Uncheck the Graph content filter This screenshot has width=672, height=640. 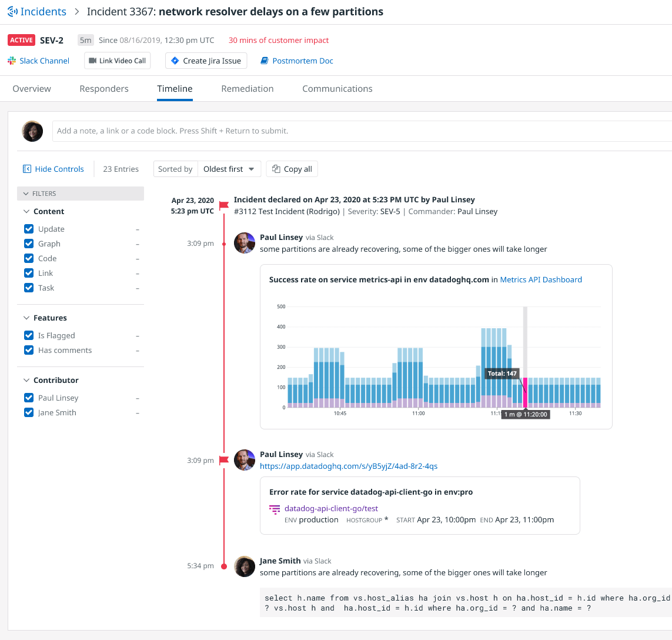[29, 243]
